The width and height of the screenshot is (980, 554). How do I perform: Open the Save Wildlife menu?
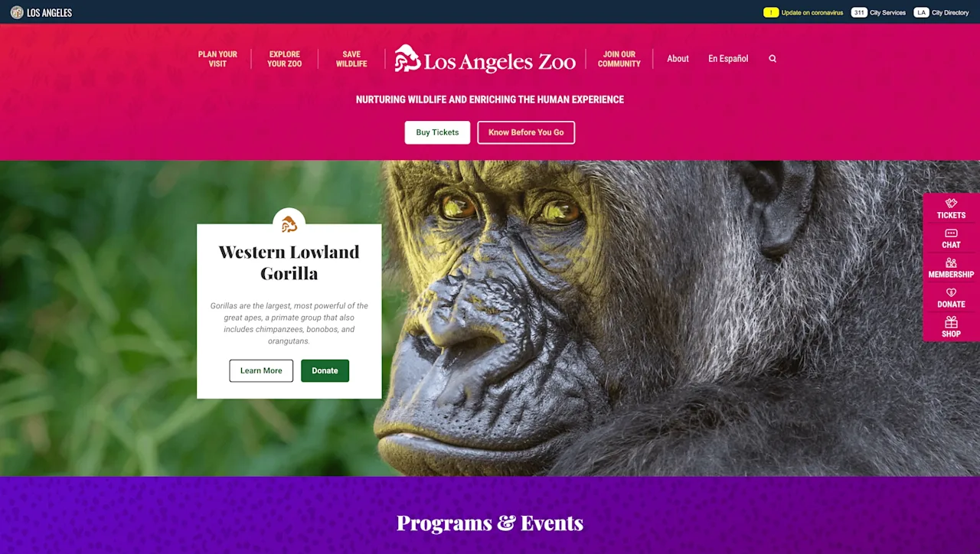(351, 59)
